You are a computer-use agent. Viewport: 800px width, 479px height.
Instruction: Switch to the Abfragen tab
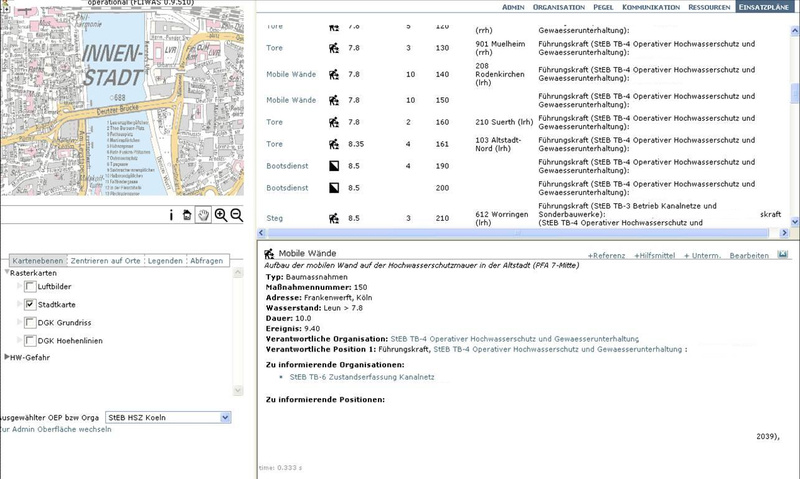coord(207,261)
